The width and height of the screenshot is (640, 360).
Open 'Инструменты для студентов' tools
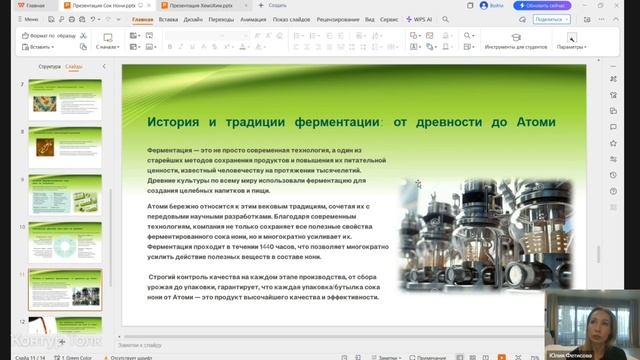[x=516, y=42]
